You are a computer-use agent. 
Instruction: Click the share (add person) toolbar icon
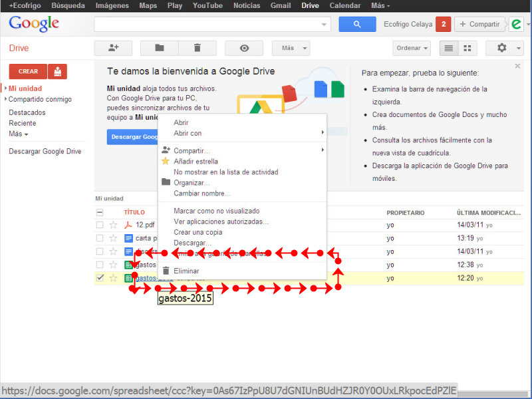113,48
